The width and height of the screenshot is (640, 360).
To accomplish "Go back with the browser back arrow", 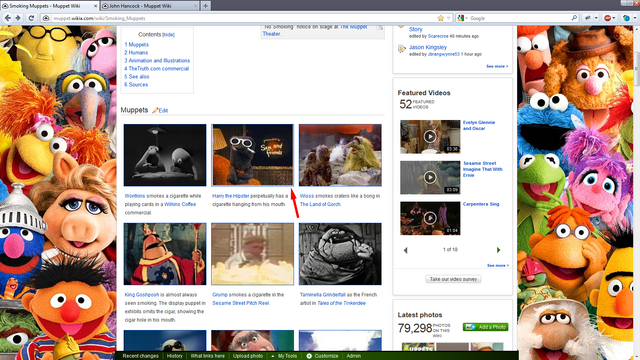I will 8,18.
